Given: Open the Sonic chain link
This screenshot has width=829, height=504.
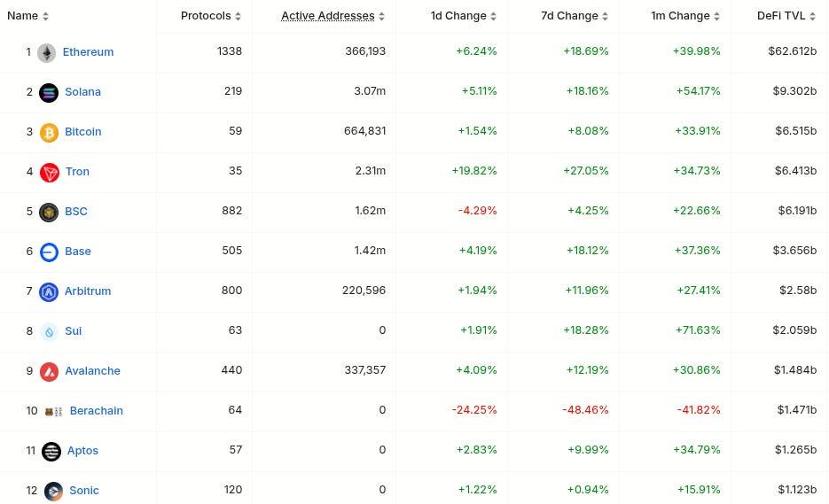Looking at the screenshot, I should coord(84,491).
